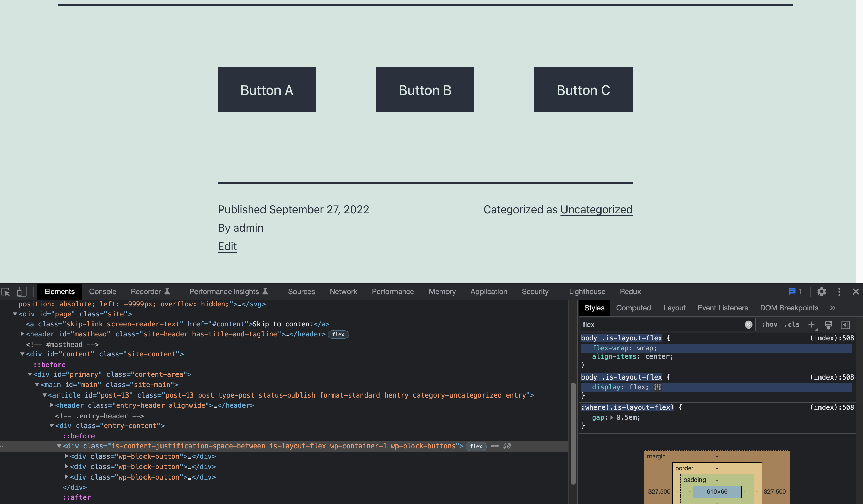Screen dimensions: 863x504
Task: Expand the last wp-block-button div
Action: 66,477
